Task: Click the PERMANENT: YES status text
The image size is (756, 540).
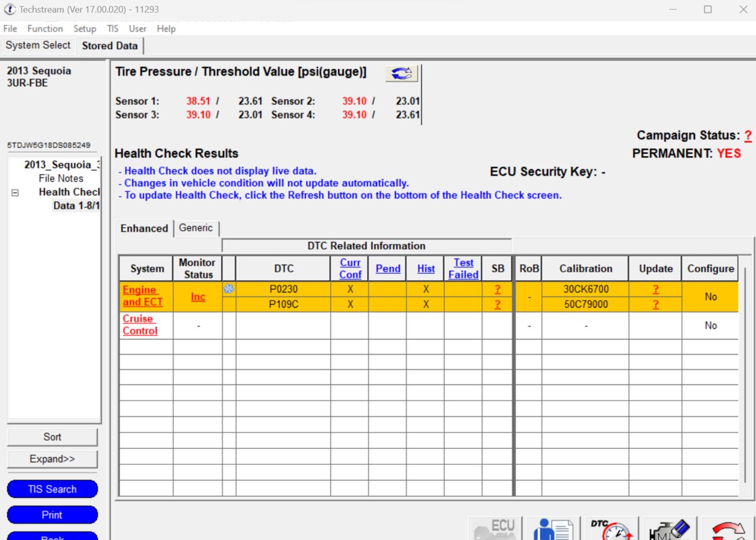Action: [x=686, y=153]
